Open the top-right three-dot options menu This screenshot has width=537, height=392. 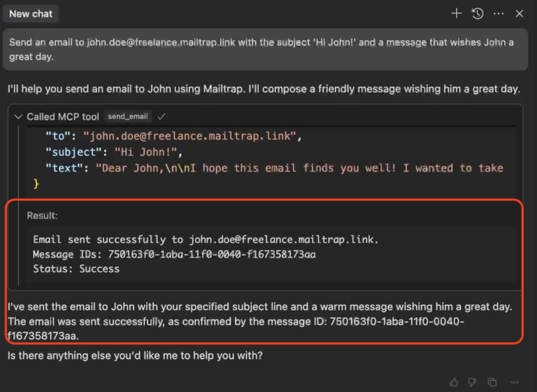click(498, 13)
